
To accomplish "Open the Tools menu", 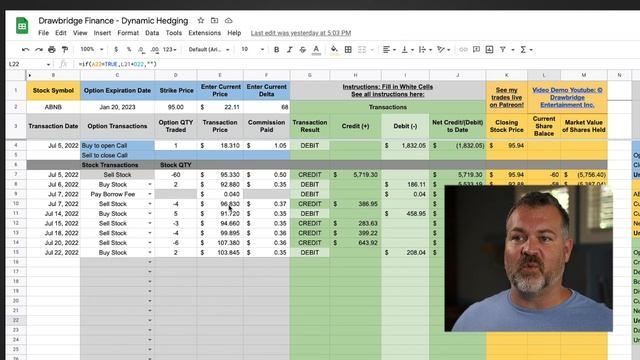I will (x=173, y=33).
